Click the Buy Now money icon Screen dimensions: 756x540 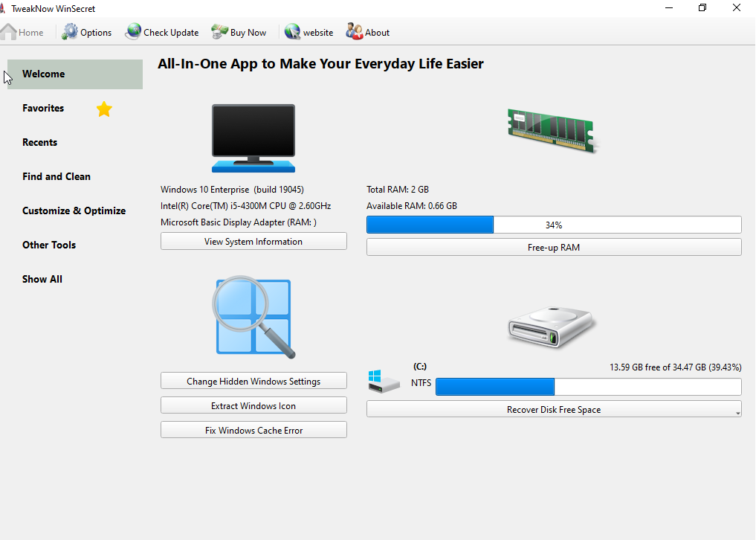click(x=220, y=32)
